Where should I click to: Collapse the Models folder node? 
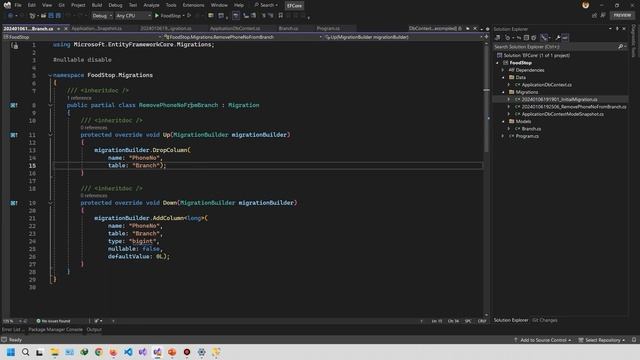(x=503, y=122)
